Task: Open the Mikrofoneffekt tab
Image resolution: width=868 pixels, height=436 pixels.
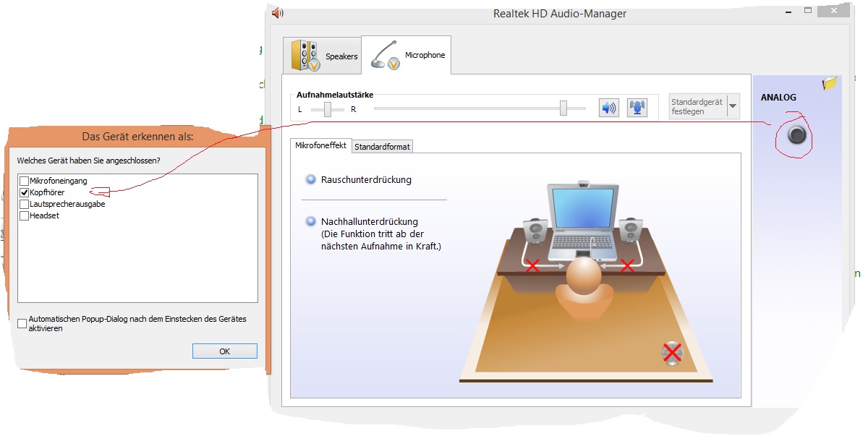Action: [320, 145]
